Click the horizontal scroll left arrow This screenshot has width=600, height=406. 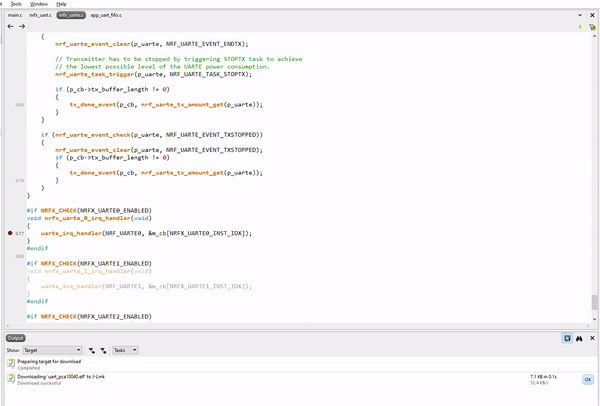(8, 326)
